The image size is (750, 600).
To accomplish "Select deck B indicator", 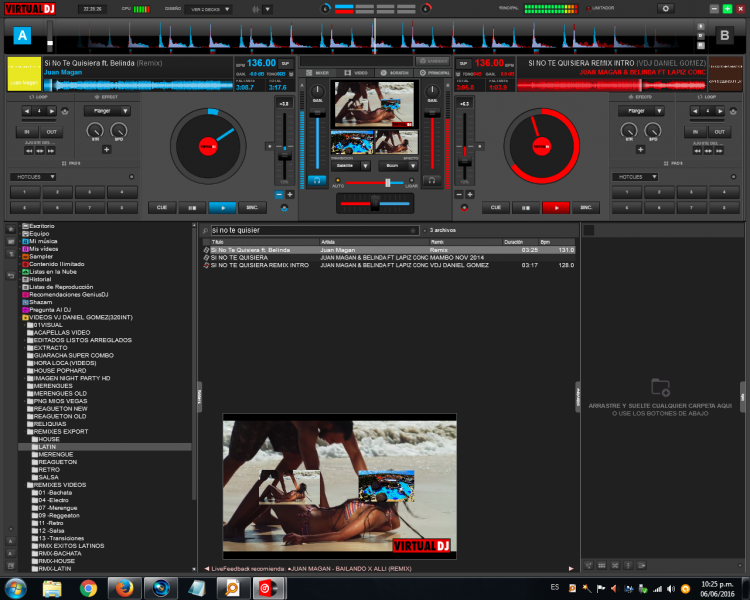I will [x=724, y=35].
